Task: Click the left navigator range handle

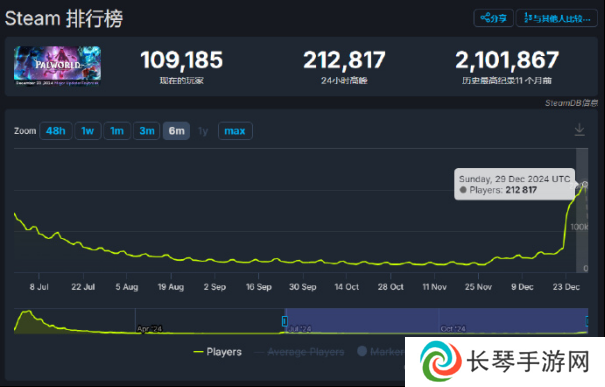Action: click(285, 321)
